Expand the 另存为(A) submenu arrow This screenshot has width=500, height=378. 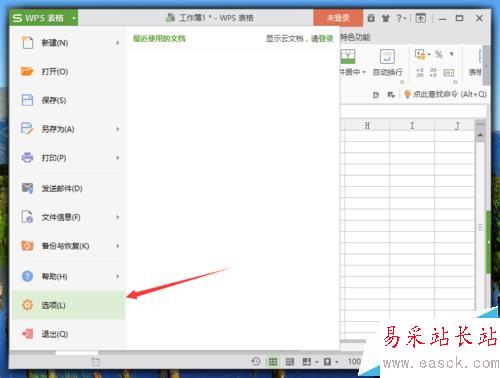pos(118,129)
